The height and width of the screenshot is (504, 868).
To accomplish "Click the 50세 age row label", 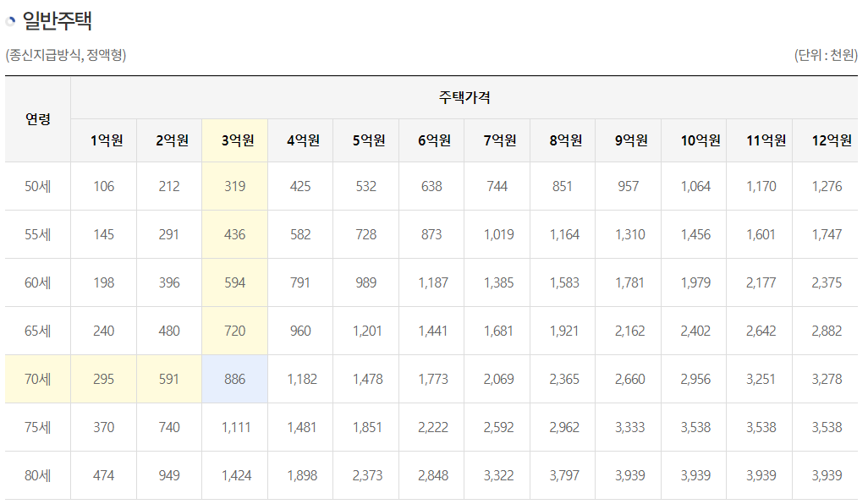I will (x=38, y=185).
